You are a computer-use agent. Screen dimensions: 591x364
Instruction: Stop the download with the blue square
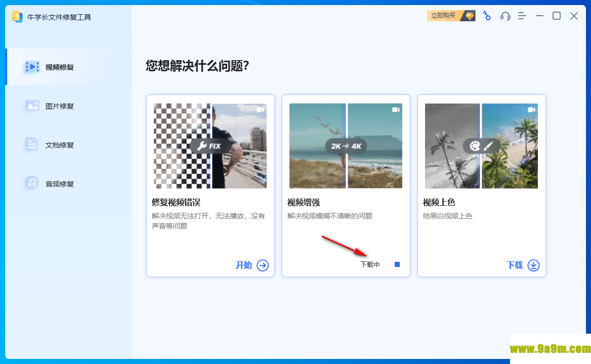(x=397, y=264)
